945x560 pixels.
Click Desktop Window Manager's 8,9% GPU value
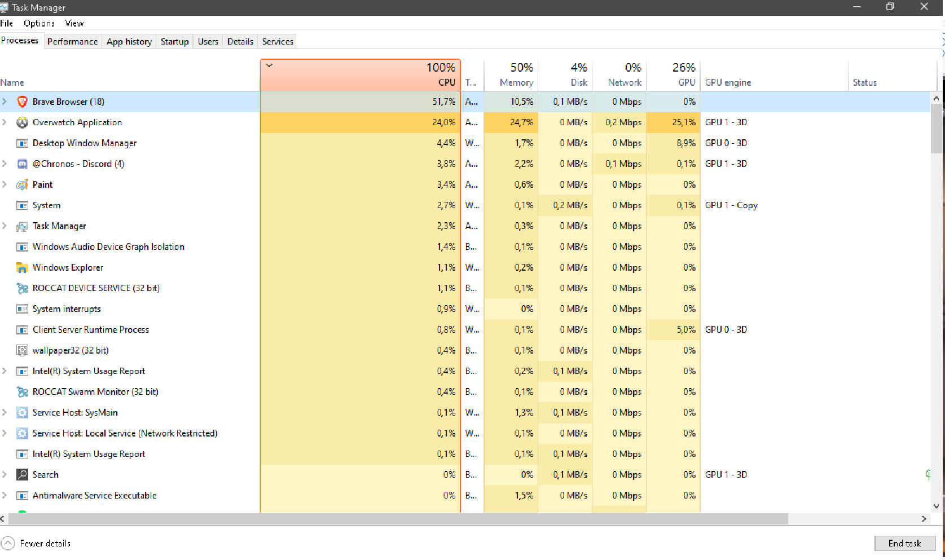[686, 143]
